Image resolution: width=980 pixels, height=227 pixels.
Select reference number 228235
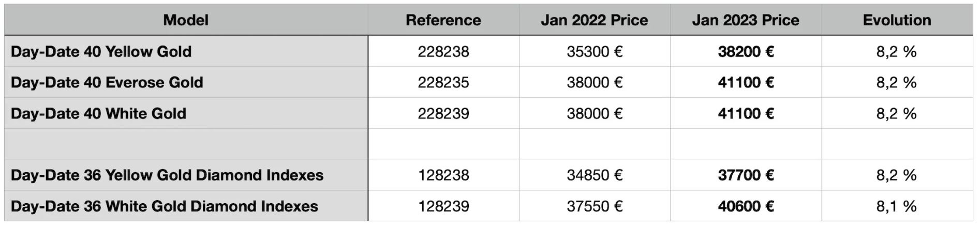[x=443, y=83]
